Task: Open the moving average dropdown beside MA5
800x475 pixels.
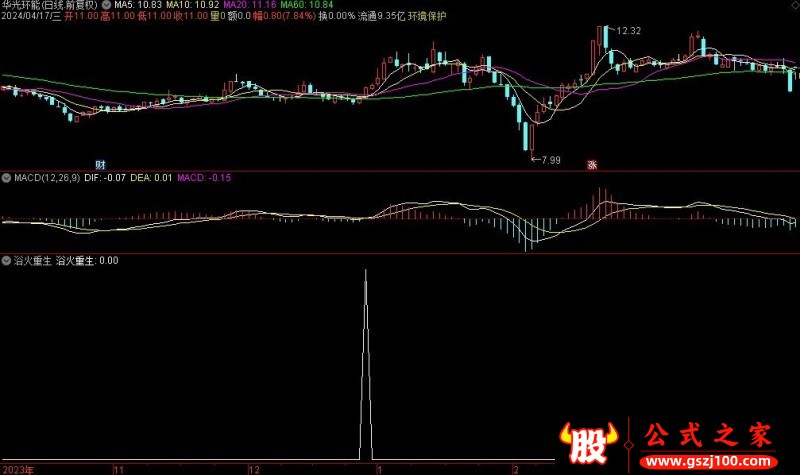Action: pyautogui.click(x=107, y=5)
